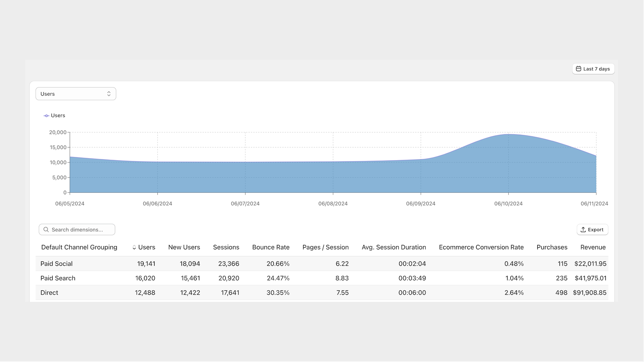This screenshot has height=362, width=644.
Task: Click the 06/09/2024 x-axis date label
Action: coord(421,204)
